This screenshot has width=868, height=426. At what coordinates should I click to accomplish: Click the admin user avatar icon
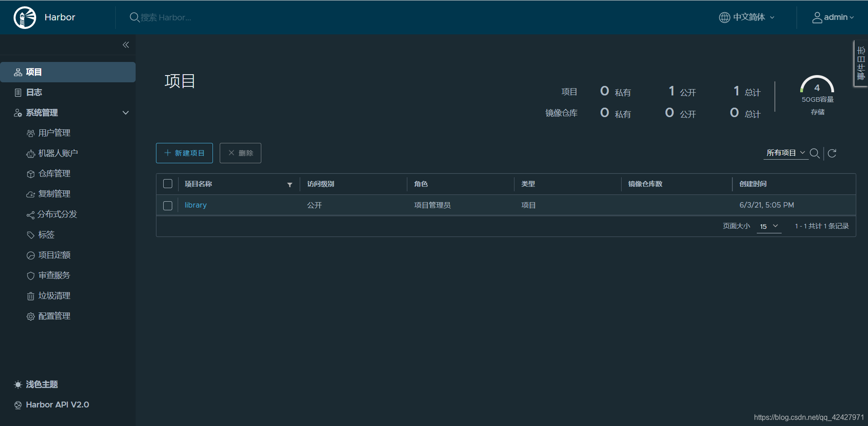817,17
